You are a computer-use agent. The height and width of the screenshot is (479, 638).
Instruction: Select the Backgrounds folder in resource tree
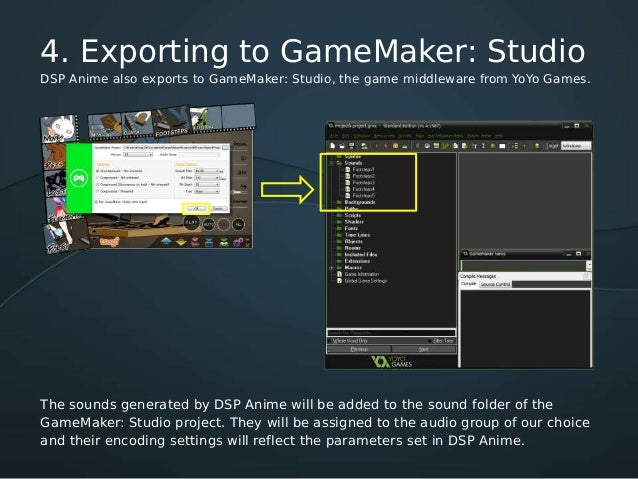(360, 202)
